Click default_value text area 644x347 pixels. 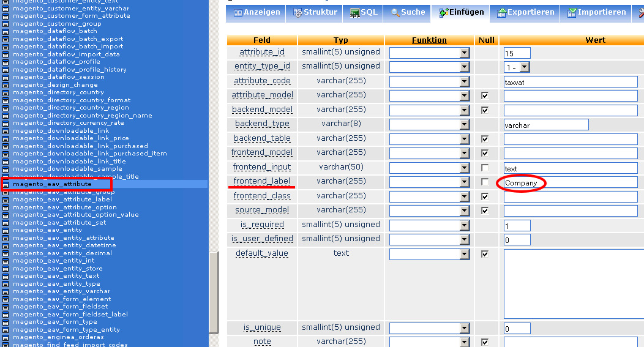coord(574,284)
